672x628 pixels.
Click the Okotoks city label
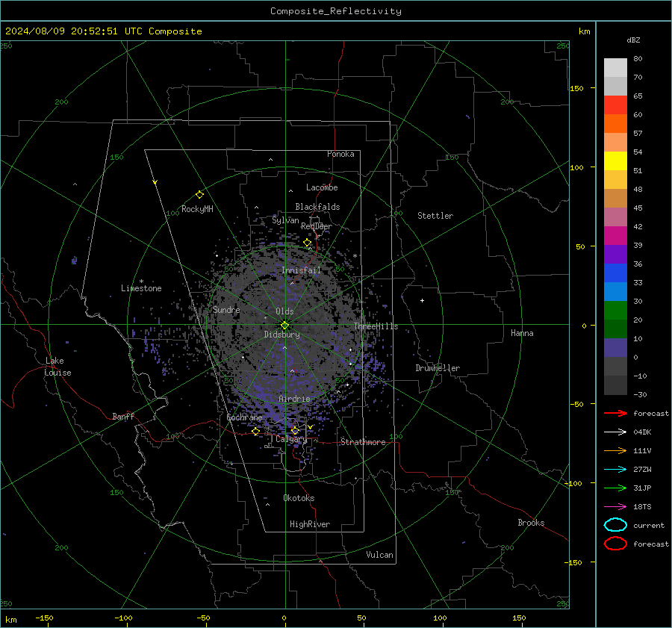[299, 498]
